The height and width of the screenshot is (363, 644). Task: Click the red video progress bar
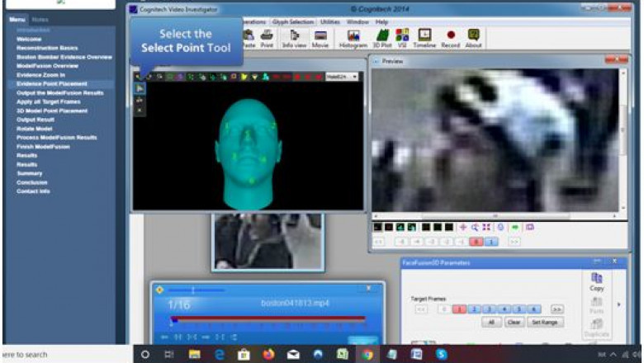click(x=268, y=318)
